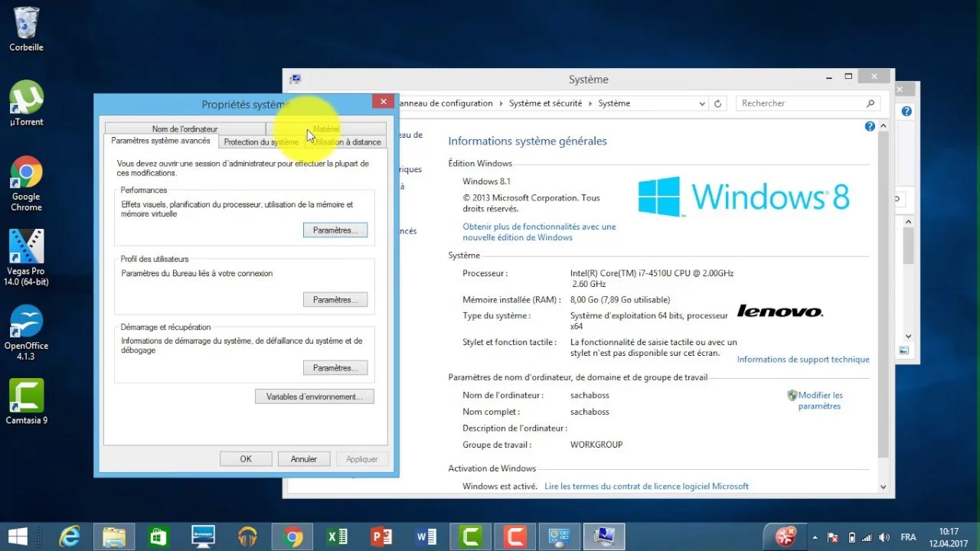Click the search magnifier in Système window
The height and width of the screenshot is (551, 980).
point(871,103)
